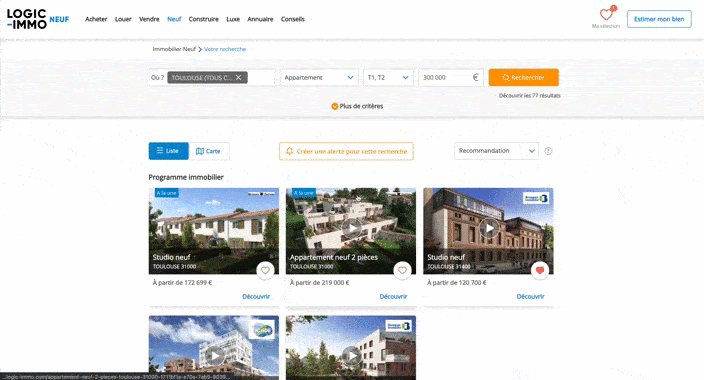Viewport: 704px width, 380px height.
Task: Click the euro price field
Action: (451, 77)
